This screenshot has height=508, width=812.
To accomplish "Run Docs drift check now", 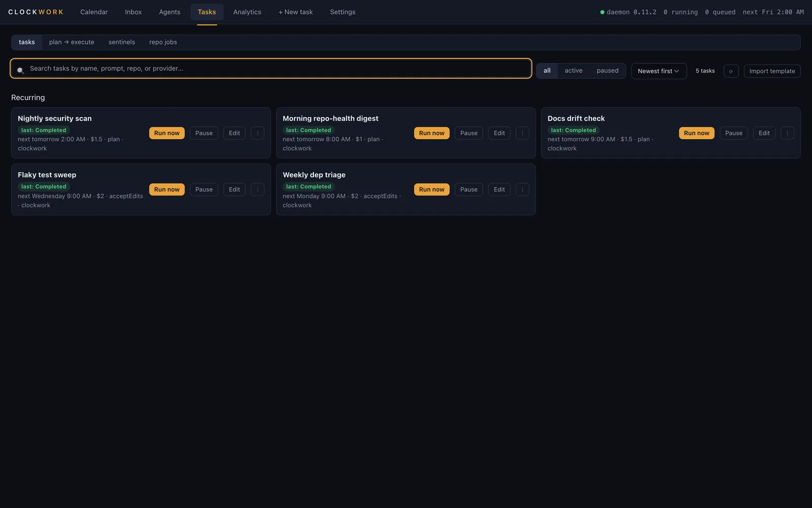I will click(697, 133).
